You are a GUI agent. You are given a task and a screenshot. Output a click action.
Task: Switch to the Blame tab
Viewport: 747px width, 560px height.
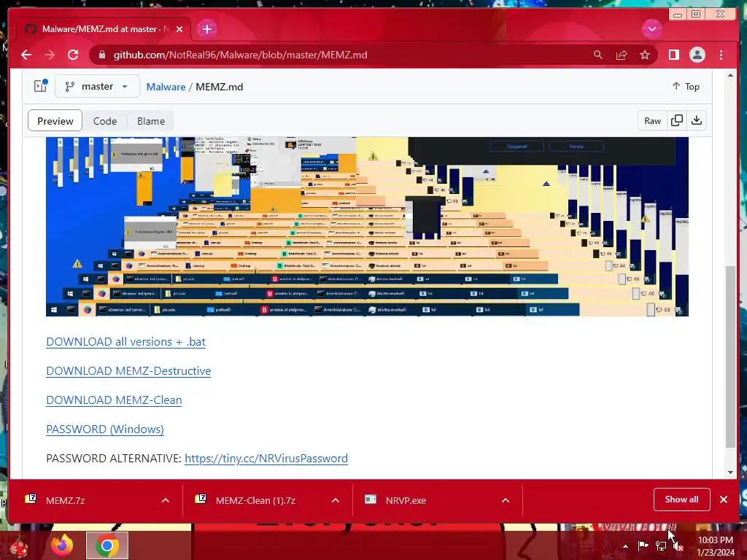point(151,121)
